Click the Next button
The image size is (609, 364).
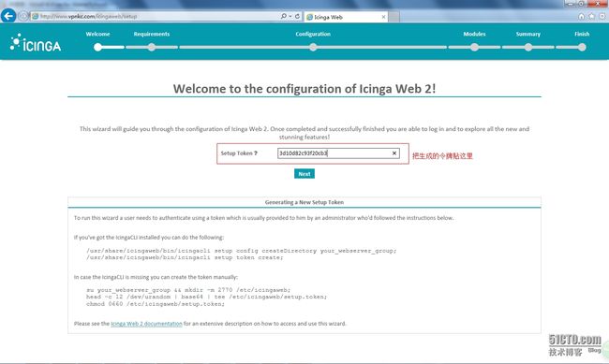pyautogui.click(x=304, y=174)
